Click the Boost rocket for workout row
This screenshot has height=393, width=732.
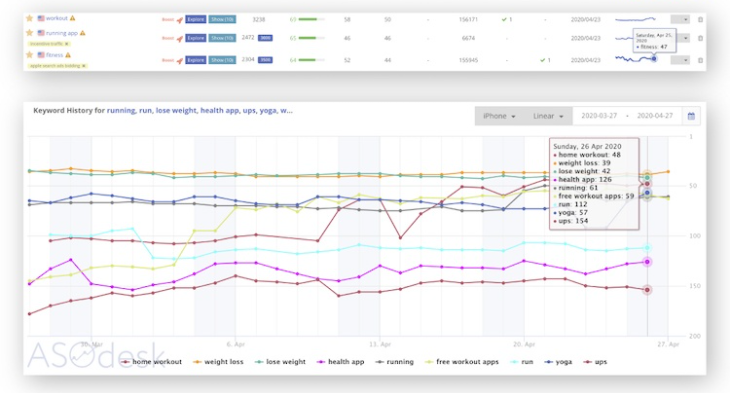tap(179, 20)
